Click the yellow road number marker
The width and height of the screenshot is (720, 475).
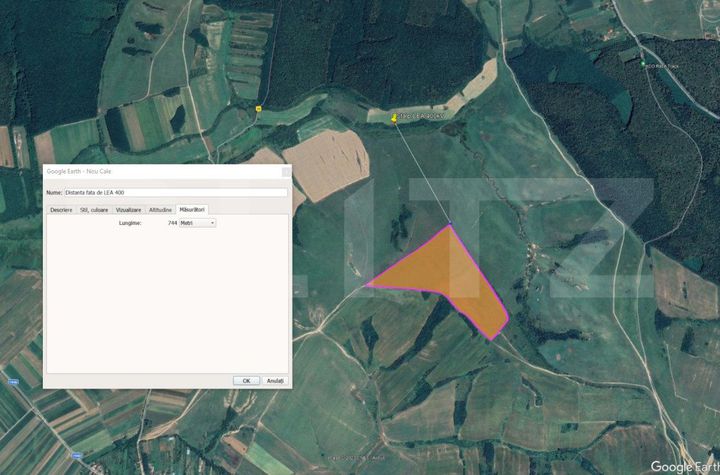pos(259,109)
